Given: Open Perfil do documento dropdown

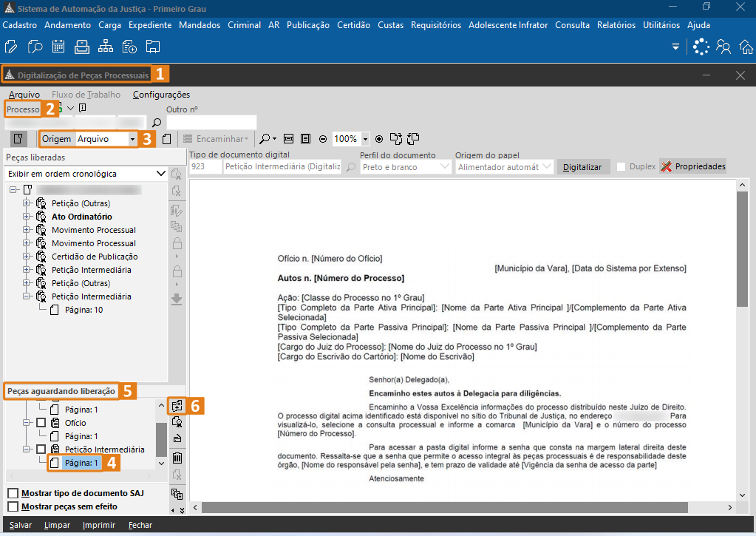Looking at the screenshot, I should pos(445,167).
